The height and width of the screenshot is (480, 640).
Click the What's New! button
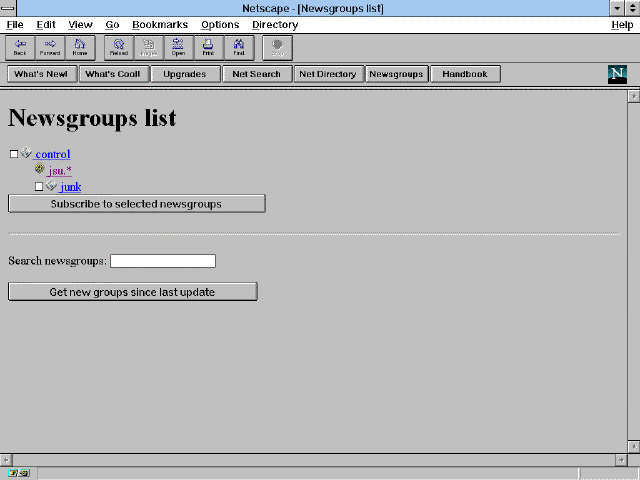(42, 74)
